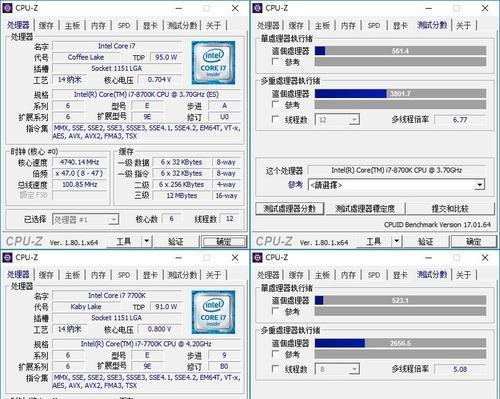
Task: Tick the 线程数 checkbox in bottom-right window
Action: tap(275, 369)
